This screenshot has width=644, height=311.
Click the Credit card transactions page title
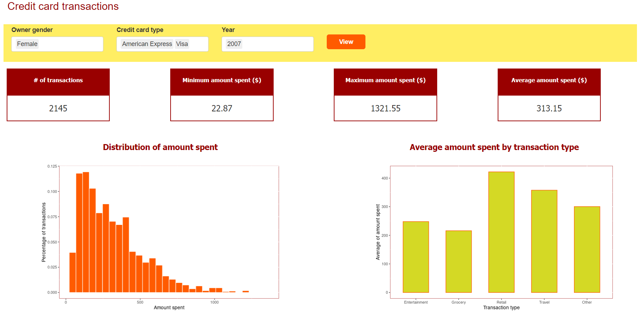63,6
